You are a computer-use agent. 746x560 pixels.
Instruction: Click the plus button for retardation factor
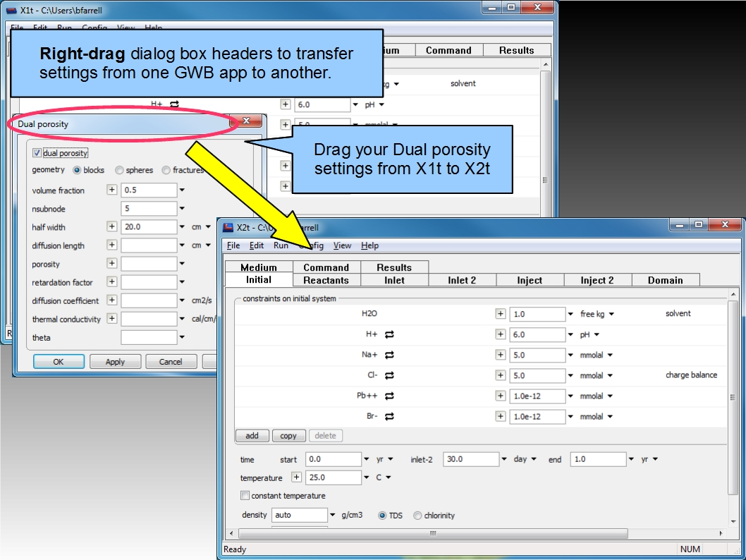tap(112, 281)
